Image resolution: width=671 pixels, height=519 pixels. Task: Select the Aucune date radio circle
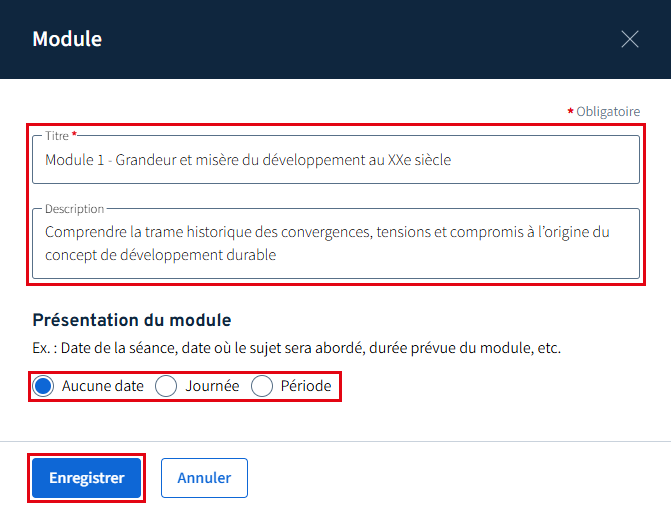point(43,386)
